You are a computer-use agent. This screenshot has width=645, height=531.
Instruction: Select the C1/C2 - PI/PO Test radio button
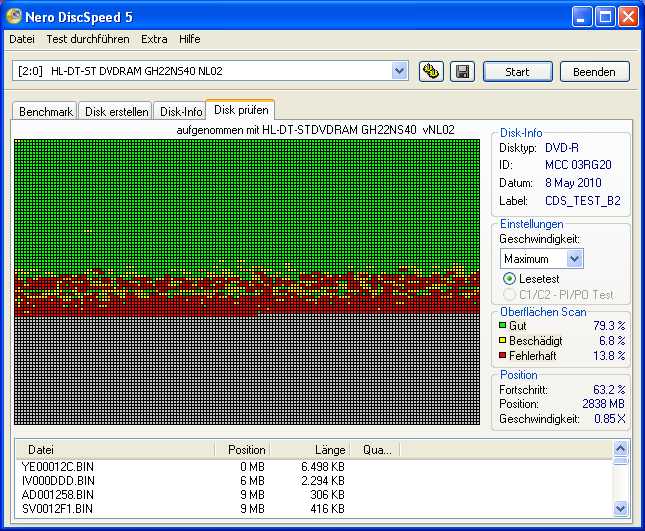pos(509,294)
